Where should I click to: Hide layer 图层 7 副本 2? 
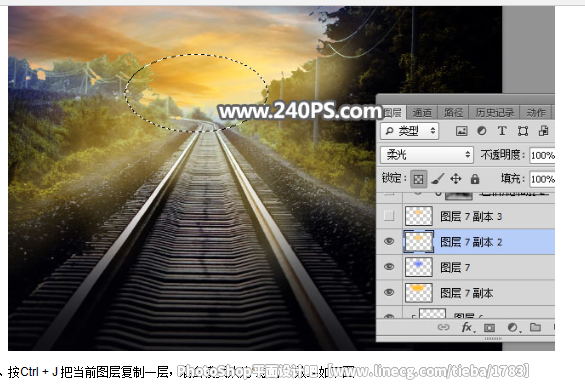(389, 241)
